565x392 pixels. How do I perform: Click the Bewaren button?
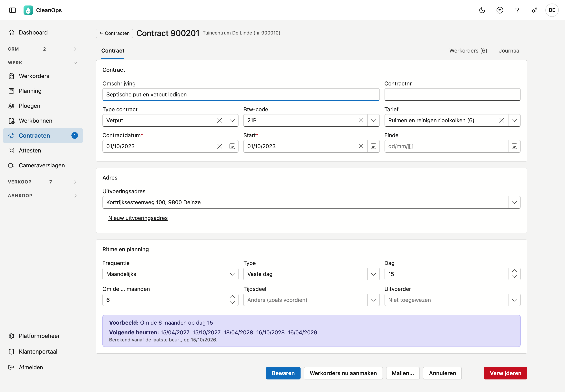point(283,373)
